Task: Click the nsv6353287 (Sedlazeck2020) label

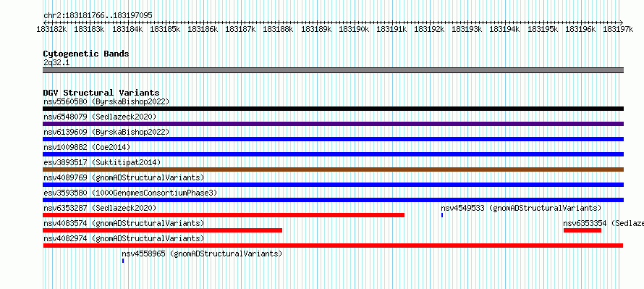Action: pyautogui.click(x=100, y=208)
